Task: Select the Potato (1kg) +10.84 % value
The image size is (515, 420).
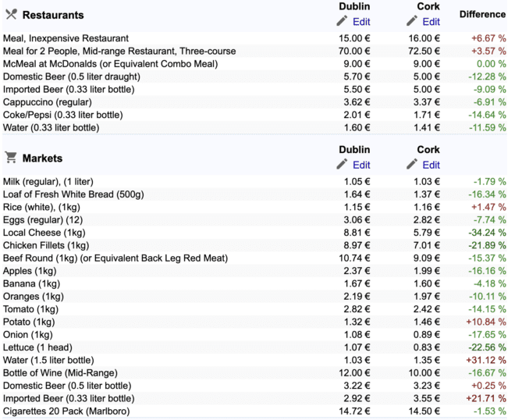Action: (486, 322)
